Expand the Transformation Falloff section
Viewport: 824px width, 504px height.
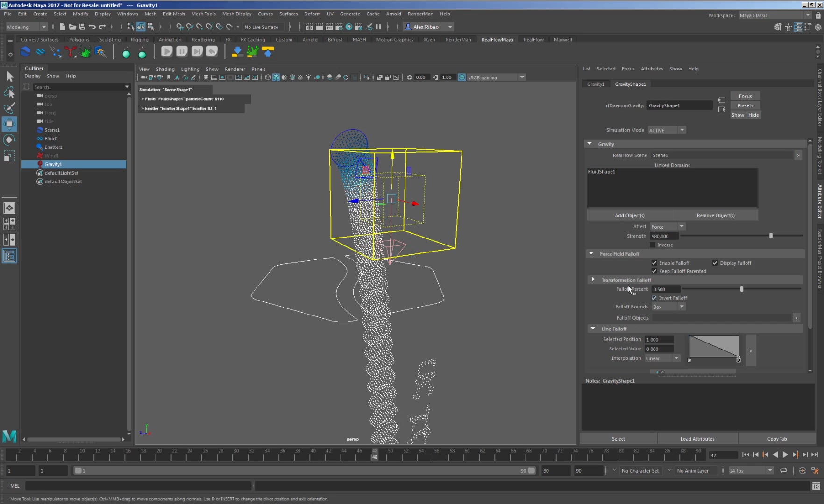593,279
